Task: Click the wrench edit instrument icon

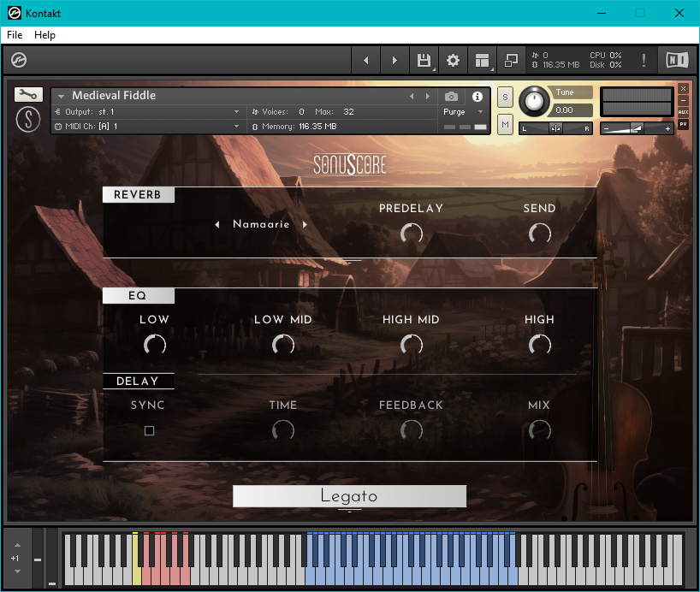Action: pos(28,95)
